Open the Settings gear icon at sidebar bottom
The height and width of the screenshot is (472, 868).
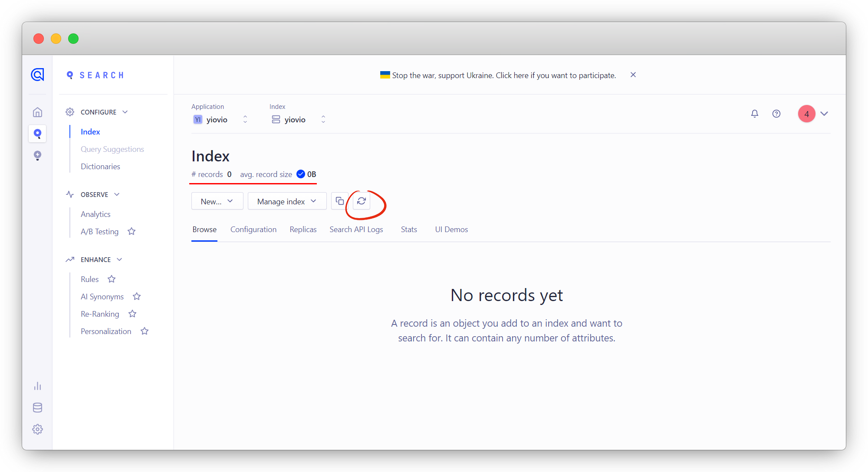pos(38,429)
